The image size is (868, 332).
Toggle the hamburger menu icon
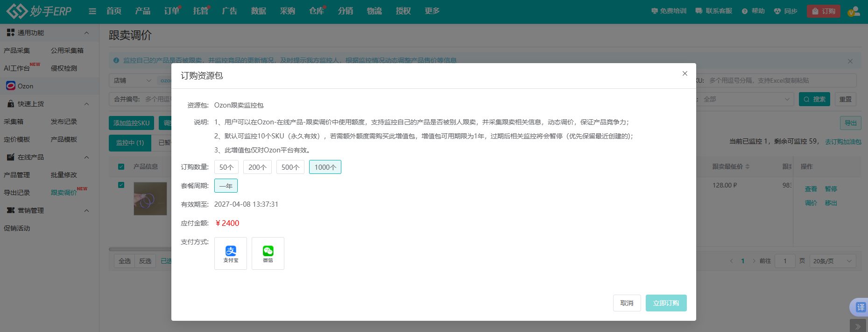(92, 11)
